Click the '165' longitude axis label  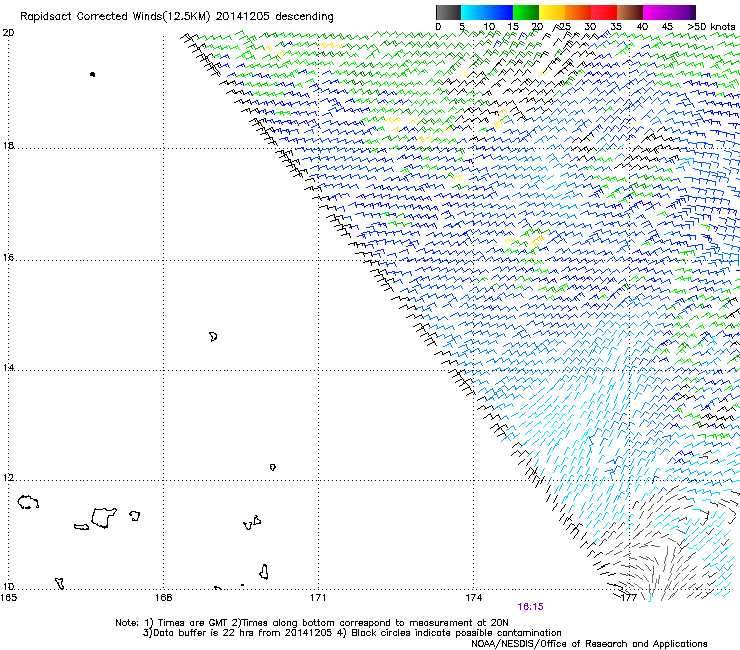8,598
